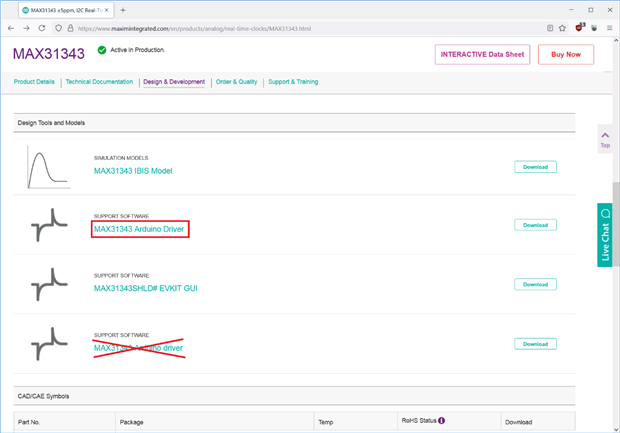Click the icon beside MAX31343SHLD# EVKIT GUI

49,284
